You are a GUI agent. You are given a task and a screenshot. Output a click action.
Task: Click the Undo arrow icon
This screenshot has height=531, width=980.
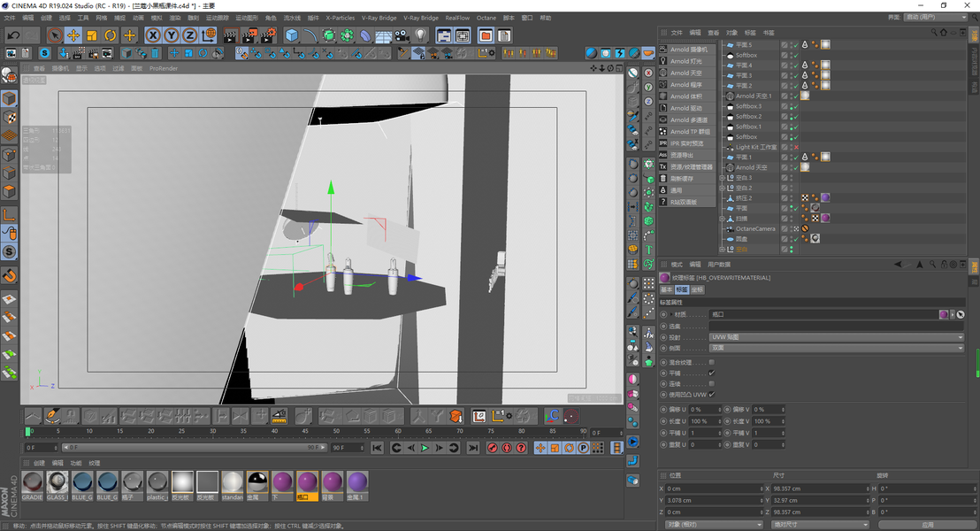(x=13, y=35)
